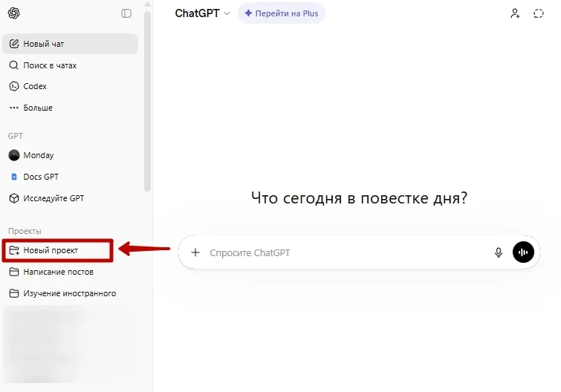Click the microphone dictation icon

(x=499, y=252)
